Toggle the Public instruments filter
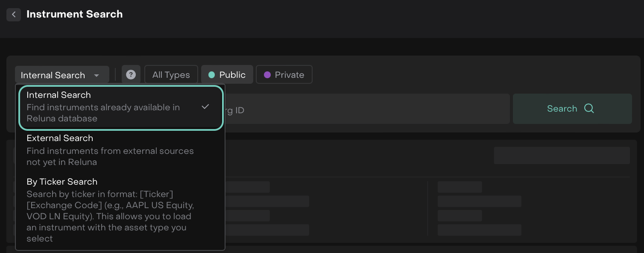 227,75
